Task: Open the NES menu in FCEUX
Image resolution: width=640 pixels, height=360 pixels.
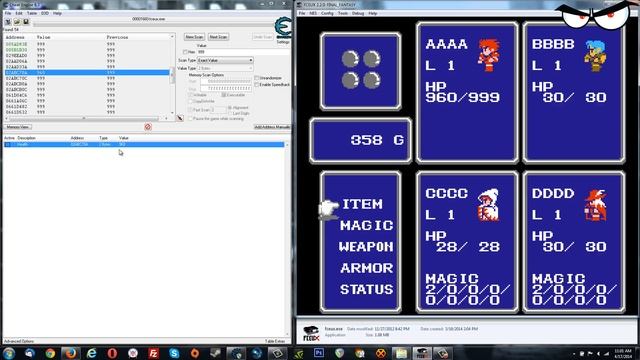Action: 313,13
